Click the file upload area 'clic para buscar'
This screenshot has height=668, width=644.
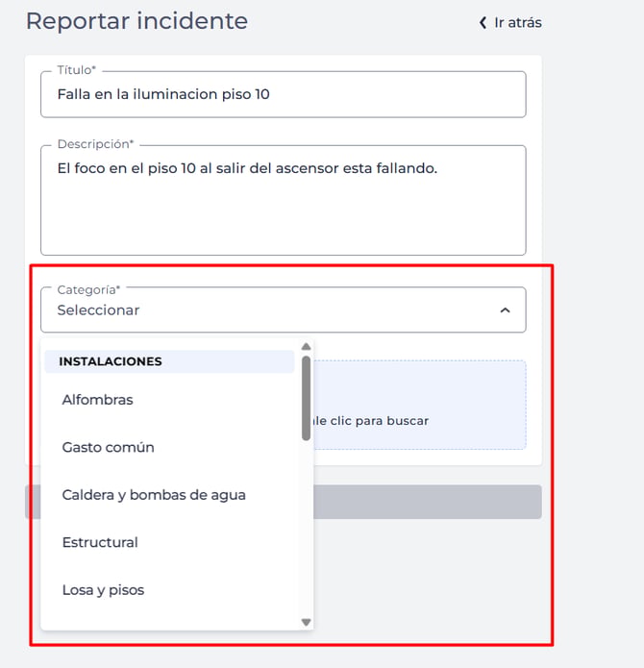coord(419,405)
